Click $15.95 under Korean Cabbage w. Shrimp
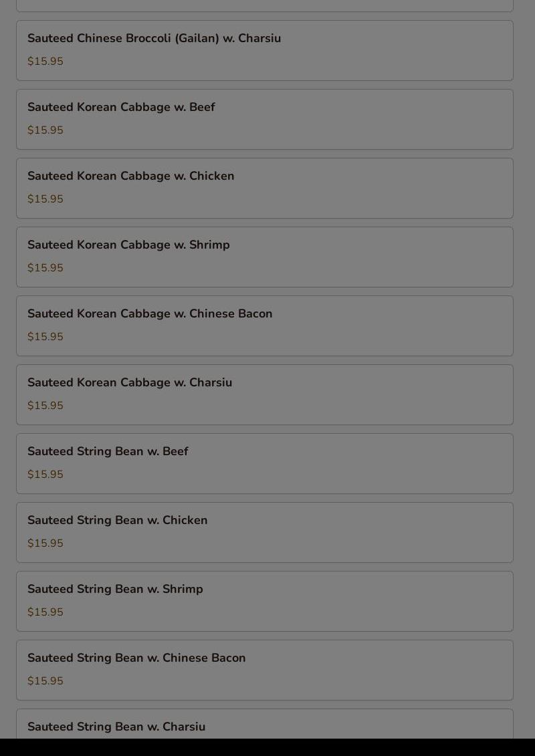The height and width of the screenshot is (756, 535). [x=45, y=268]
